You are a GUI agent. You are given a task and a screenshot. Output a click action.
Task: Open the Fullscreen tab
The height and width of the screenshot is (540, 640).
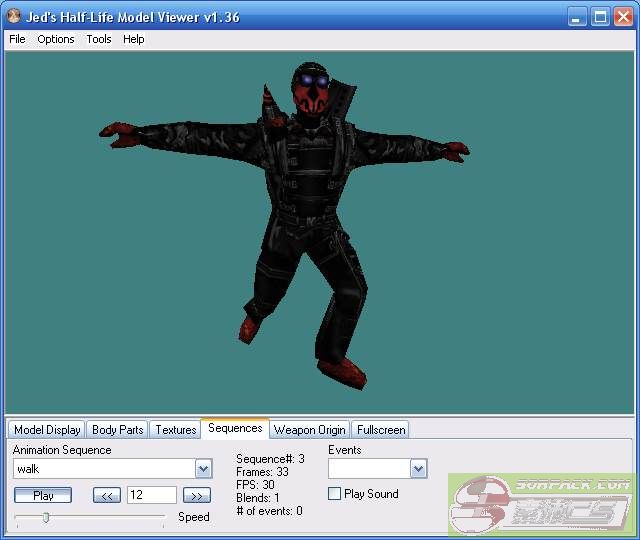[381, 430]
